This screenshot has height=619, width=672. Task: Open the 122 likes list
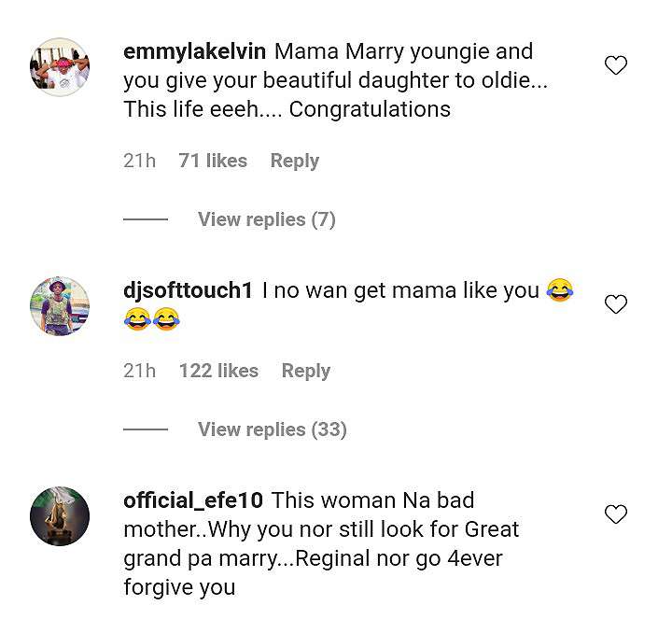point(218,371)
